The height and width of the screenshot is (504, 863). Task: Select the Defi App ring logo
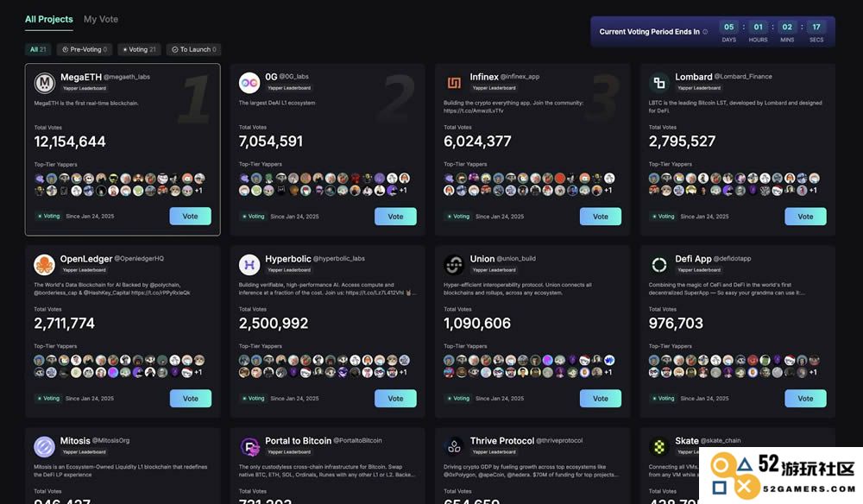[x=658, y=265]
